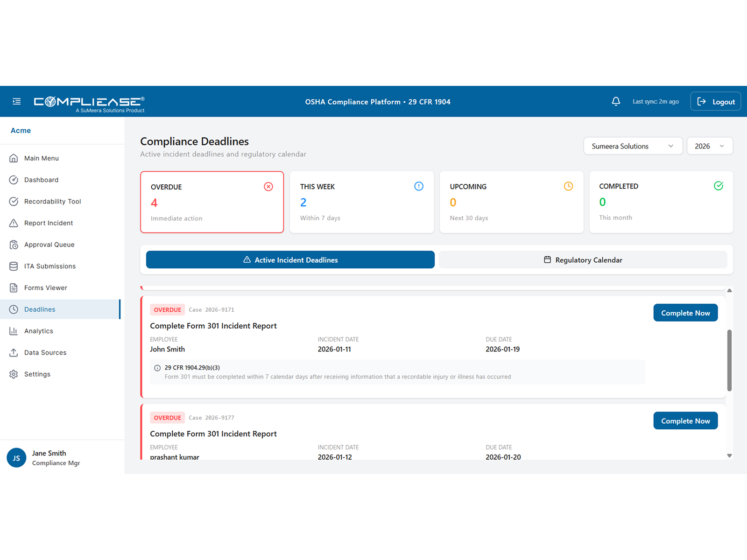Viewport: 747px width, 560px height.
Task: Open the Sumeera Solutions company dropdown
Action: point(633,146)
